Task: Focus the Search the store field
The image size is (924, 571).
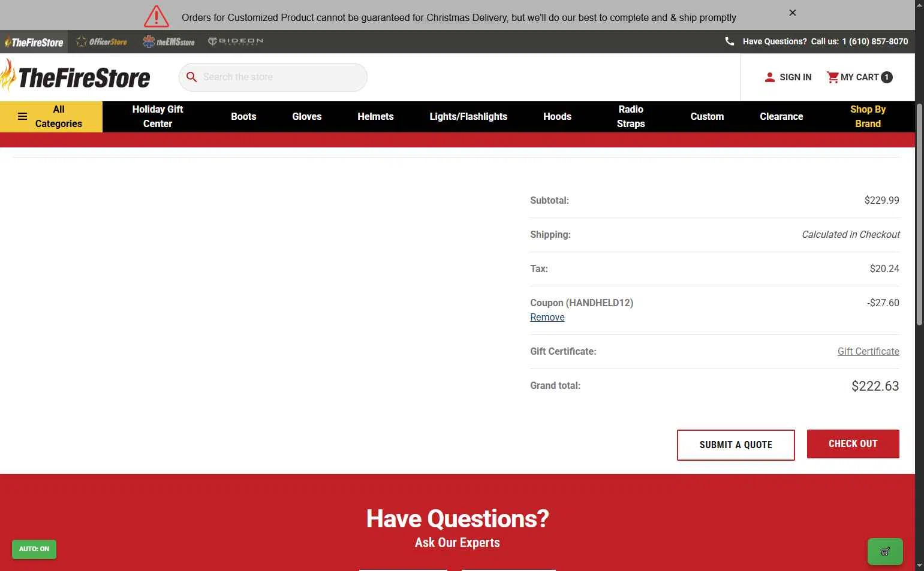Action: 273,77
